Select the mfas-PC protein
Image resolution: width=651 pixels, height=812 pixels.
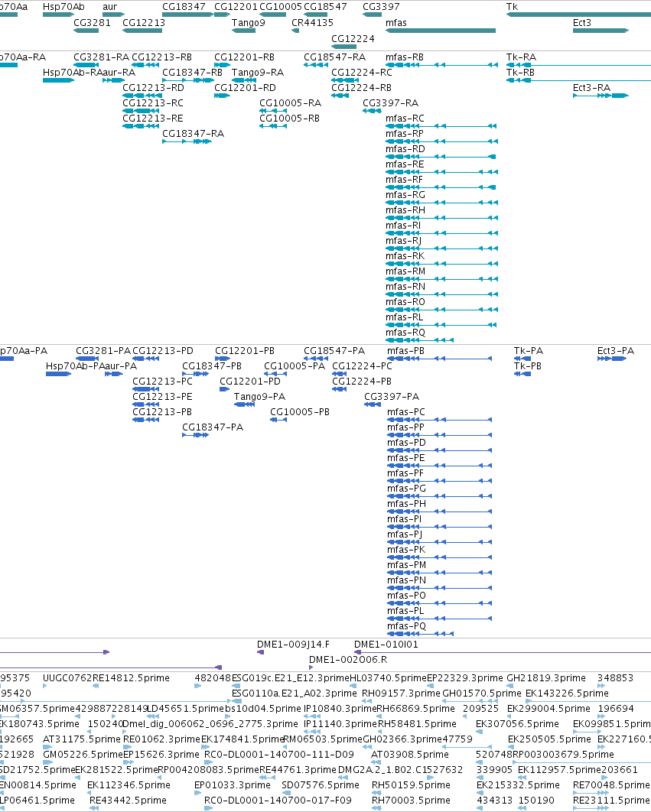[440, 420]
